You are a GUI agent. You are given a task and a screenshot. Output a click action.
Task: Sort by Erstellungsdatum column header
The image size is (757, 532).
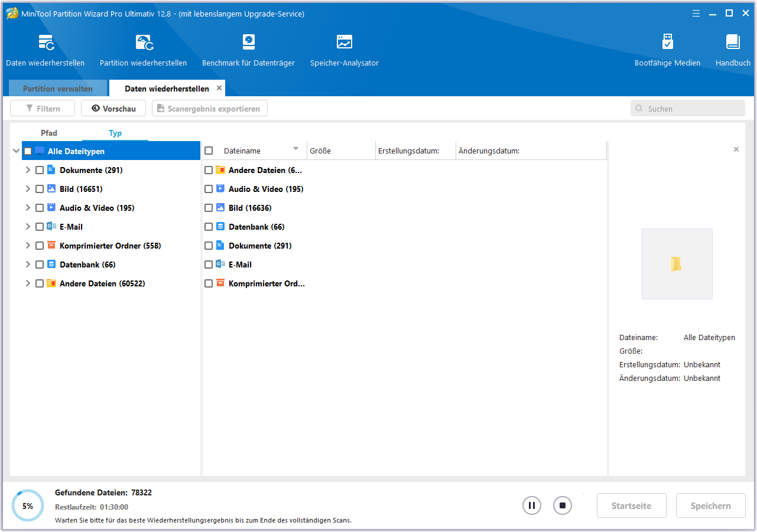[x=415, y=151]
